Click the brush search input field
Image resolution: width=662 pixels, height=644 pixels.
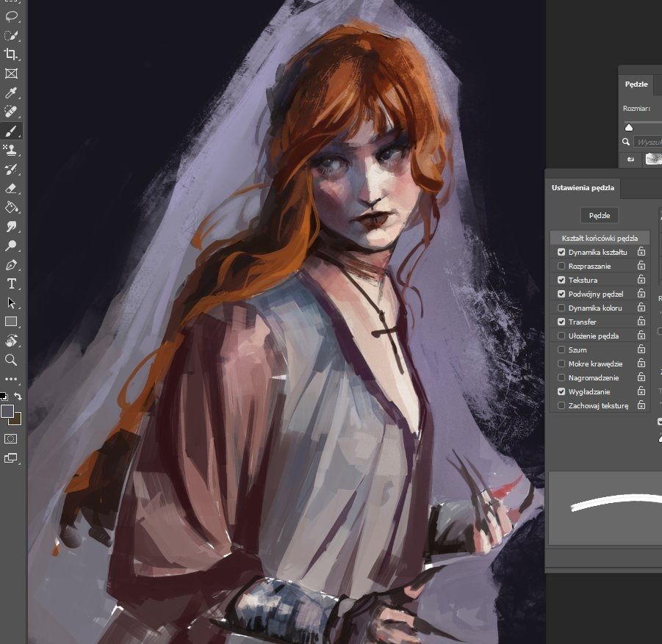pos(648,142)
